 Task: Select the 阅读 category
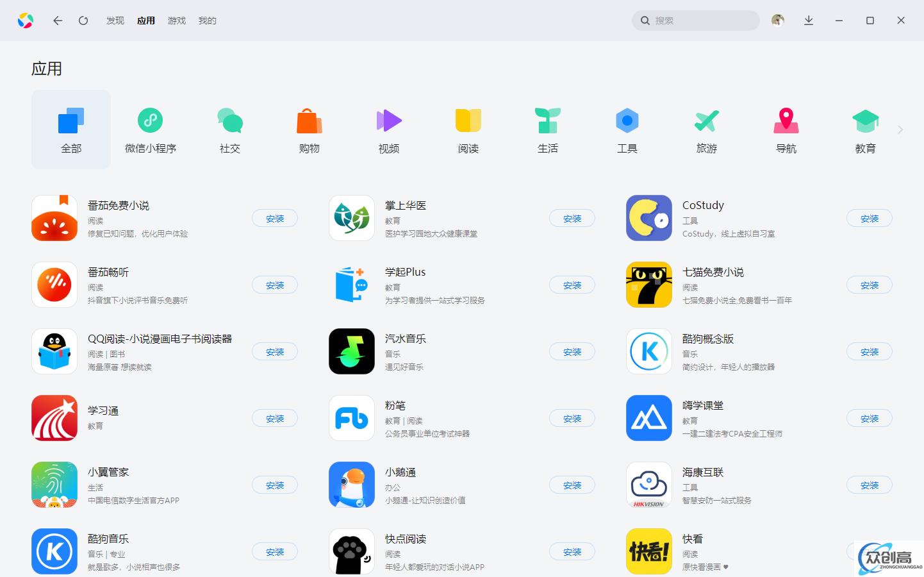click(x=468, y=130)
